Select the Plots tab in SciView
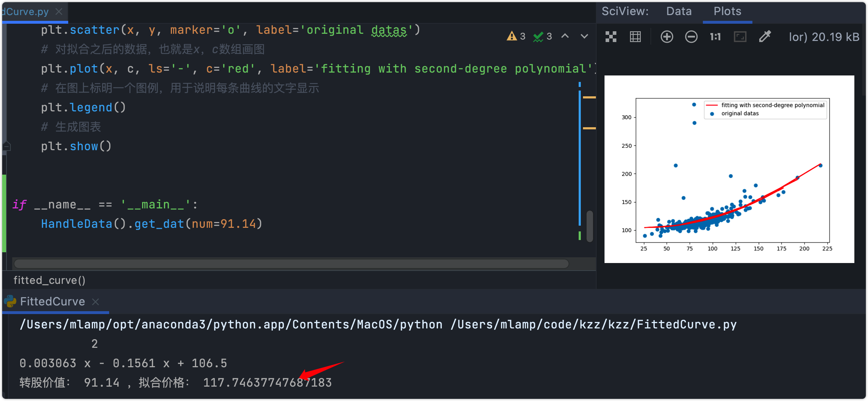This screenshot has width=868, height=401. pos(727,11)
